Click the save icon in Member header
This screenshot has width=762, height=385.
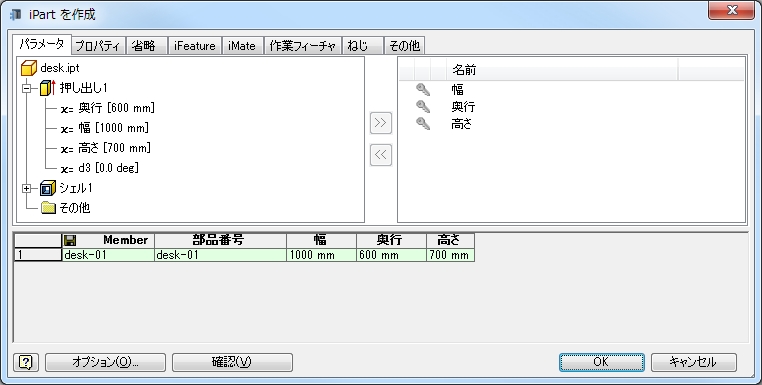70,240
